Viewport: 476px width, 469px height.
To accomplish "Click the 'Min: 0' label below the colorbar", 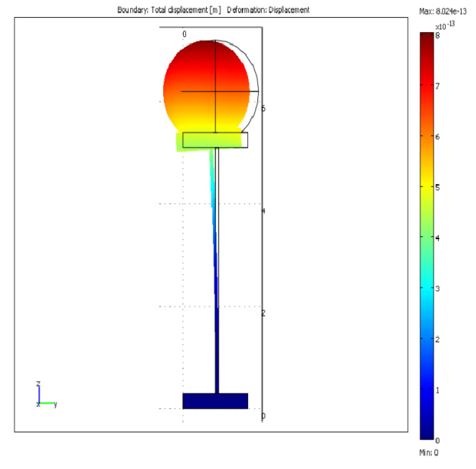I will [x=428, y=453].
